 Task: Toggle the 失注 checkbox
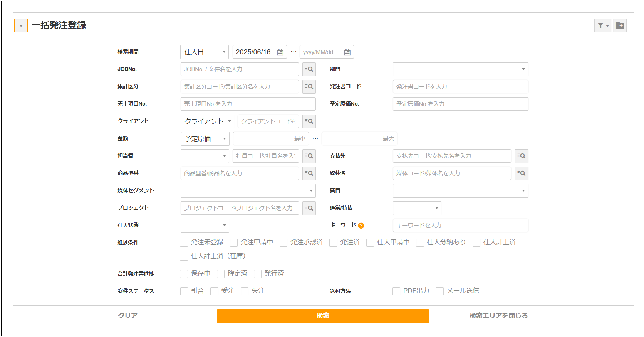[x=245, y=291]
